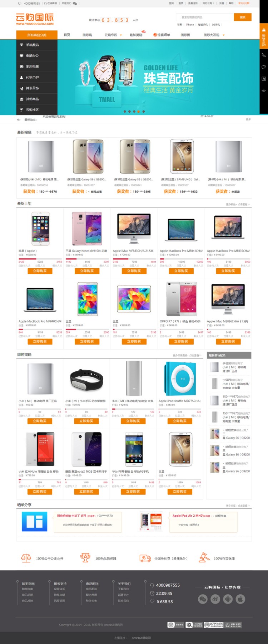Image resolution: width=268 pixels, height=644 pixels.
Task: Click the Weibo icon in footer
Action: coord(215,599)
